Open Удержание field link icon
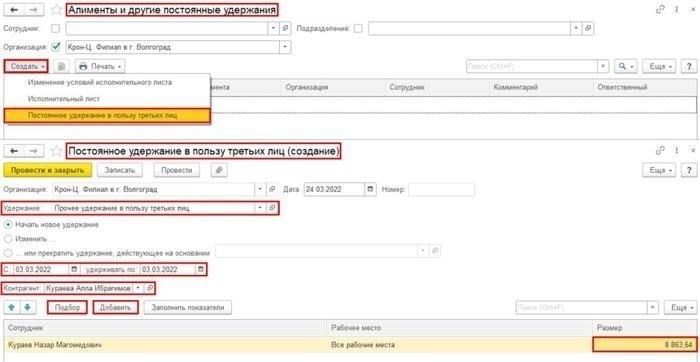The height and width of the screenshot is (362, 700). pos(271,208)
